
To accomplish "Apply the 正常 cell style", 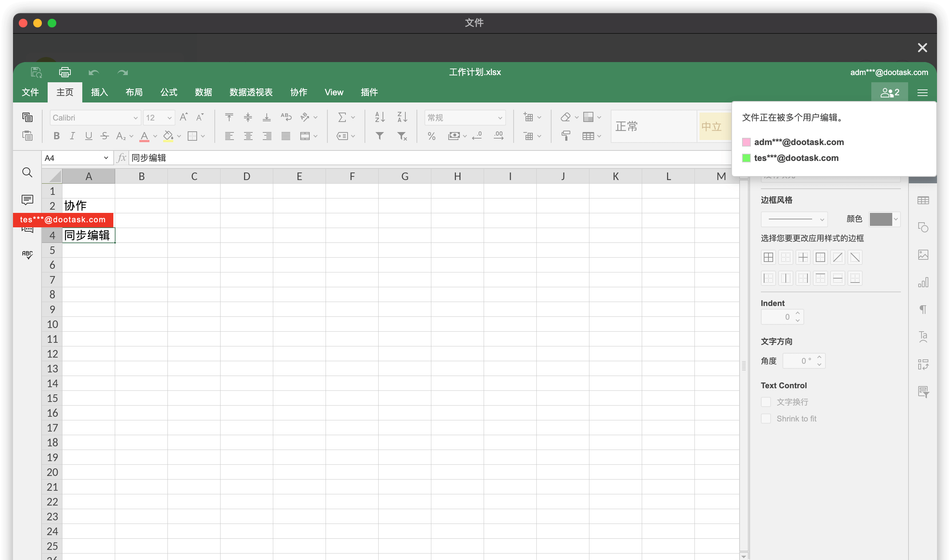I will pos(653,126).
